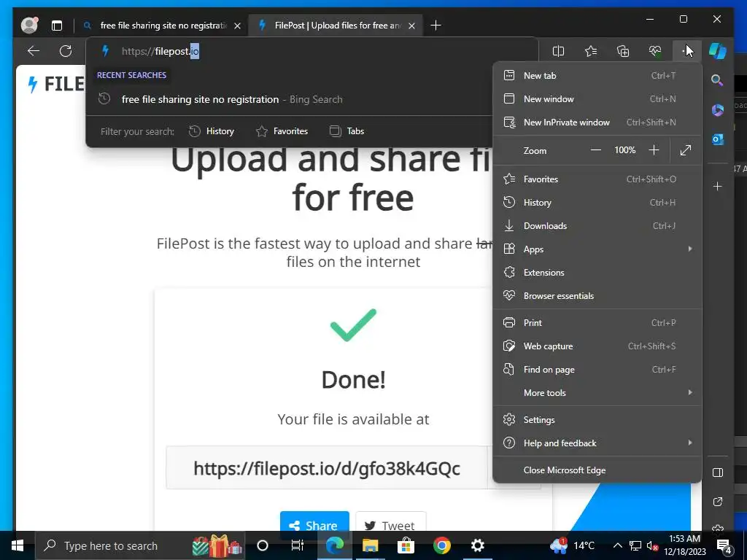The height and width of the screenshot is (560, 747).
Task: Open Browser essentials menu item
Action: tap(597, 296)
